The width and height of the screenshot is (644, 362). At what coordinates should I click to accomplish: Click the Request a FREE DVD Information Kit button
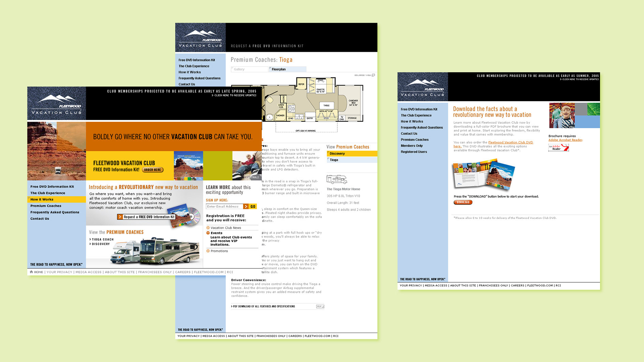[146, 217]
